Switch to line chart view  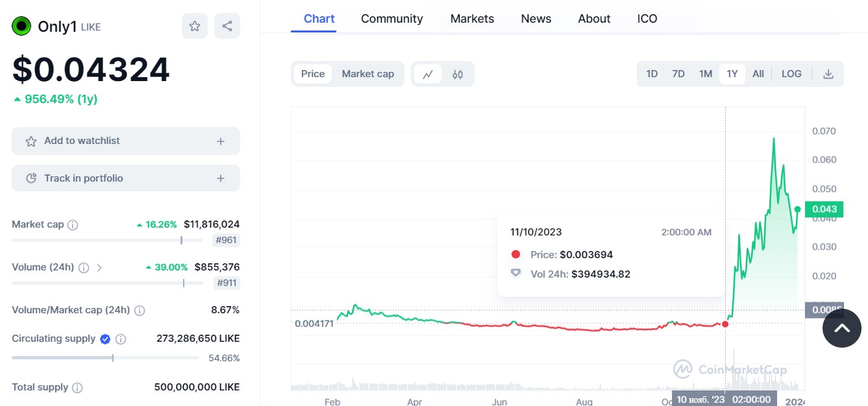coord(428,74)
